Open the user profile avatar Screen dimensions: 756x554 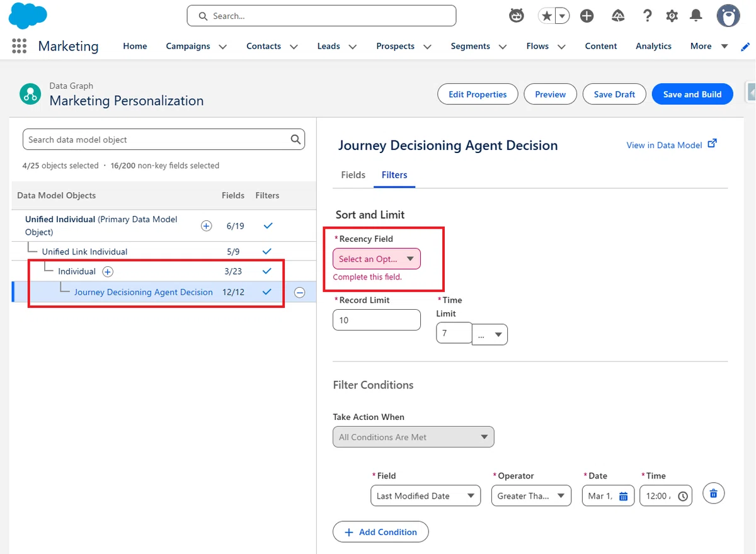click(728, 16)
